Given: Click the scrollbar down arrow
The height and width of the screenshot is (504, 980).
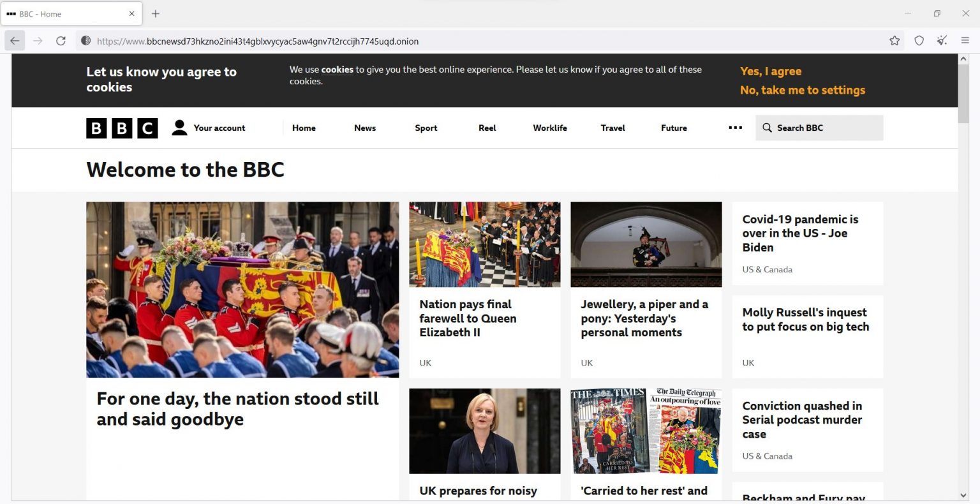Looking at the screenshot, I should click(963, 495).
